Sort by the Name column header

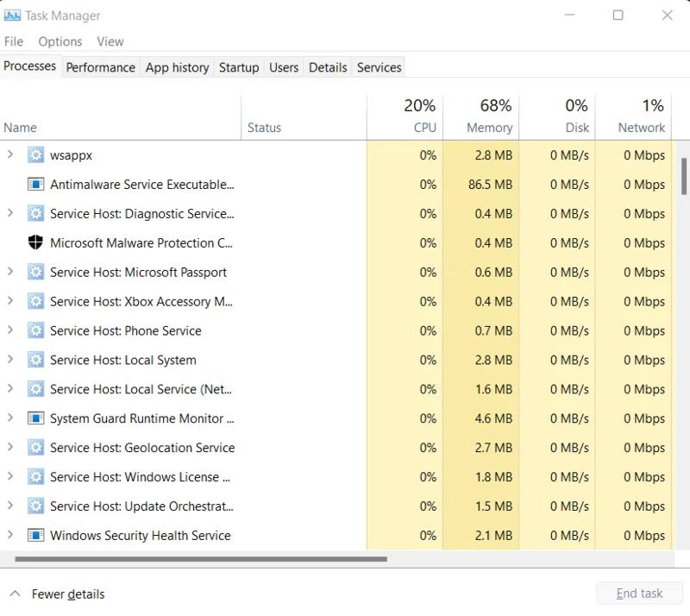[x=121, y=117]
